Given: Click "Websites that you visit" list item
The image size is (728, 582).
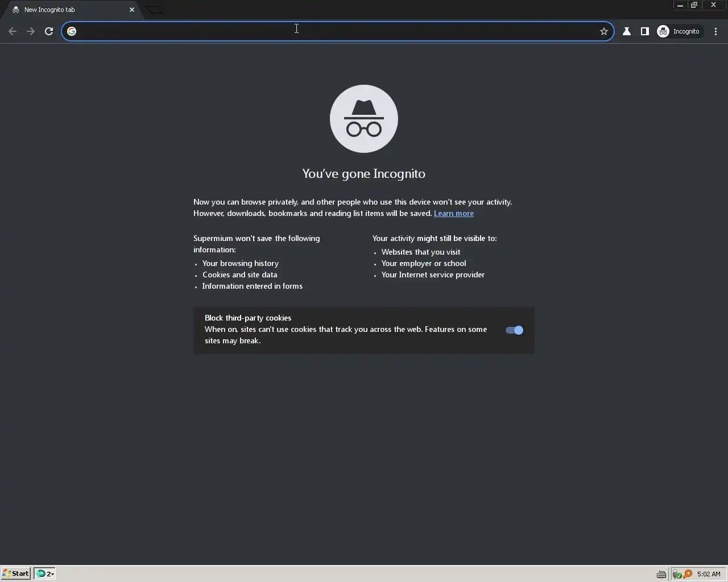Looking at the screenshot, I should point(421,252).
